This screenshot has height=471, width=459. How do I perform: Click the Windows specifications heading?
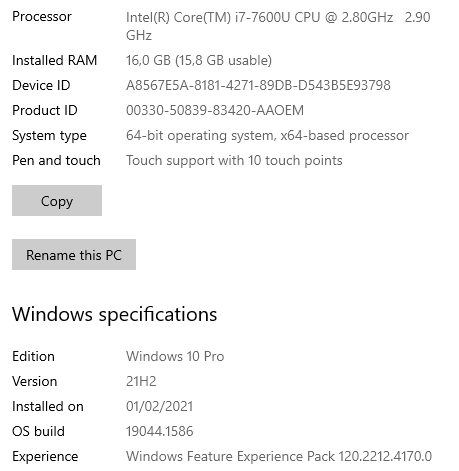pos(115,314)
